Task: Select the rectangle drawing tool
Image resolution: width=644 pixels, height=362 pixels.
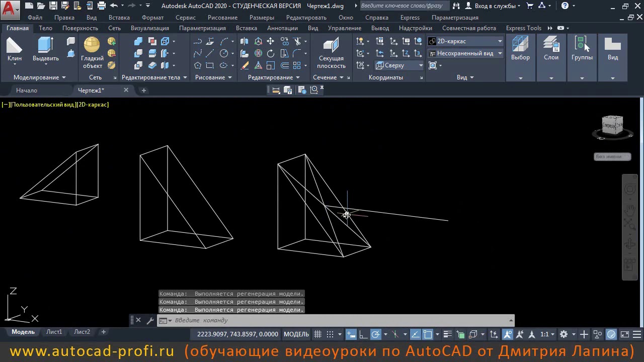Action: [210, 65]
